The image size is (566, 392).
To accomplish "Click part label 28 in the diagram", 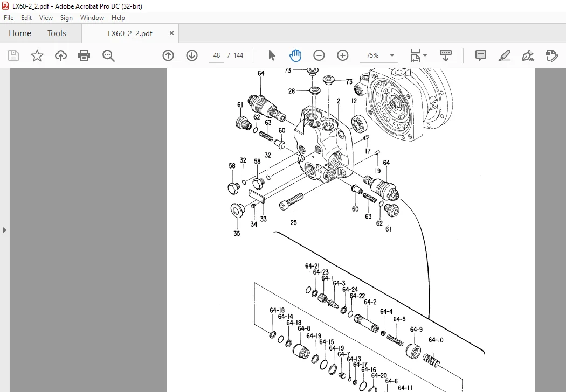I will (x=292, y=91).
